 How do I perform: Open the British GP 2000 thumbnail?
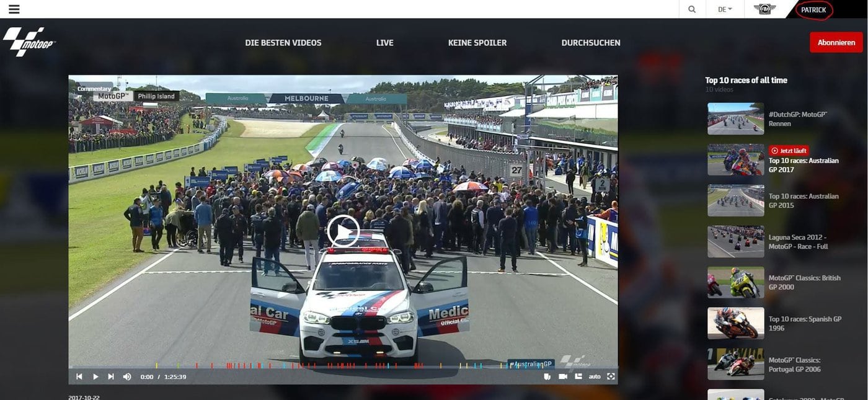point(736,282)
